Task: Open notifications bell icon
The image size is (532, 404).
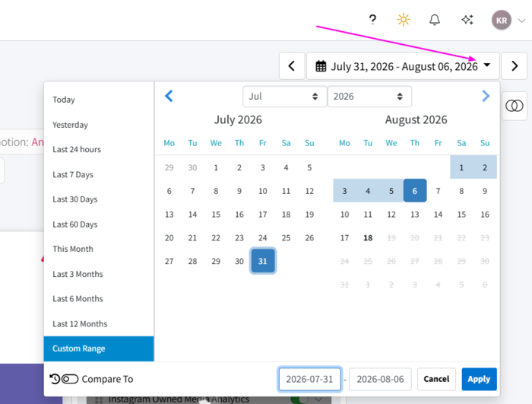Action: (435, 20)
